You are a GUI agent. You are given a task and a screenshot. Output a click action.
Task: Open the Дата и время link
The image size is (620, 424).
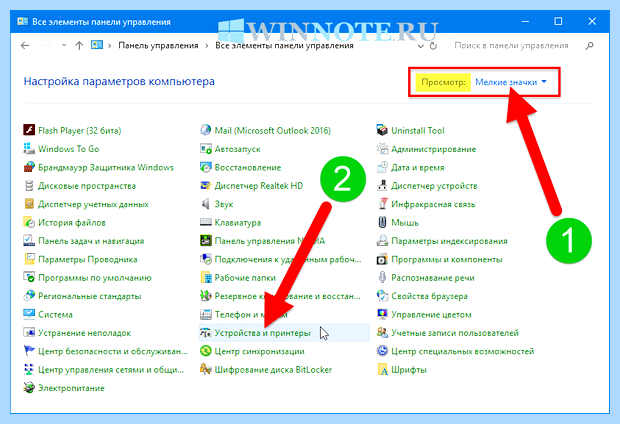[x=418, y=168]
